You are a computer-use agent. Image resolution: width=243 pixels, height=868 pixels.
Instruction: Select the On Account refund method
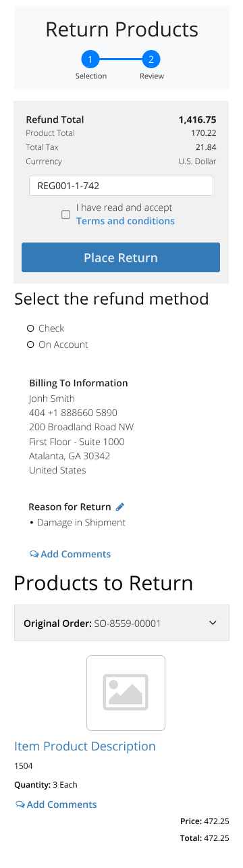(x=30, y=344)
